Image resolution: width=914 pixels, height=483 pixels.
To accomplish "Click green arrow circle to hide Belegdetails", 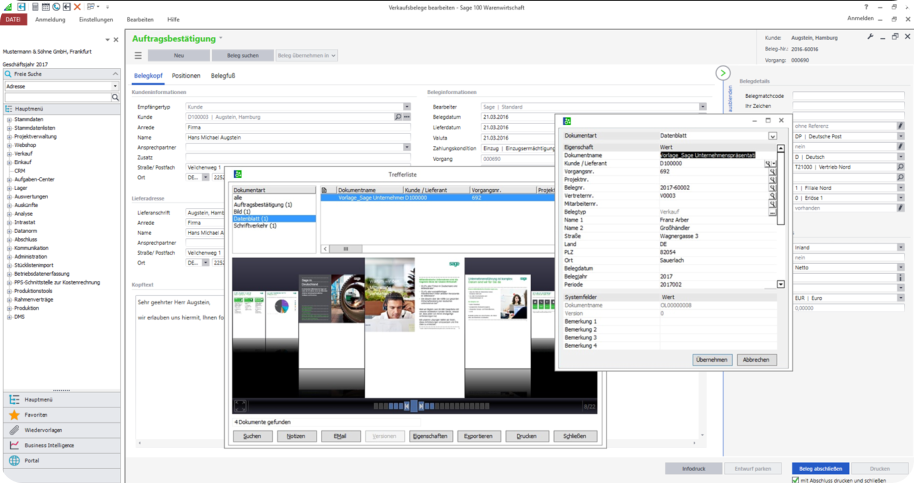I will tap(723, 73).
